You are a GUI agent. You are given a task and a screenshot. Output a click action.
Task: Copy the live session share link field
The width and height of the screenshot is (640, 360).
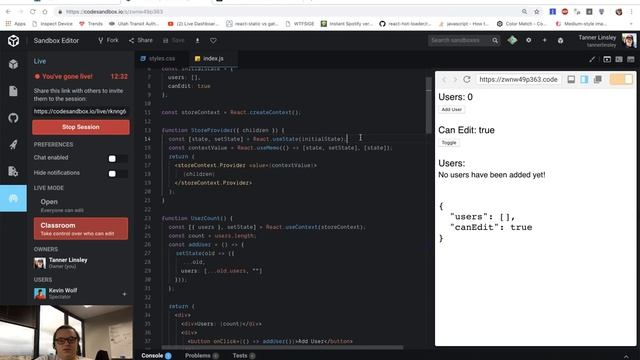click(x=81, y=111)
